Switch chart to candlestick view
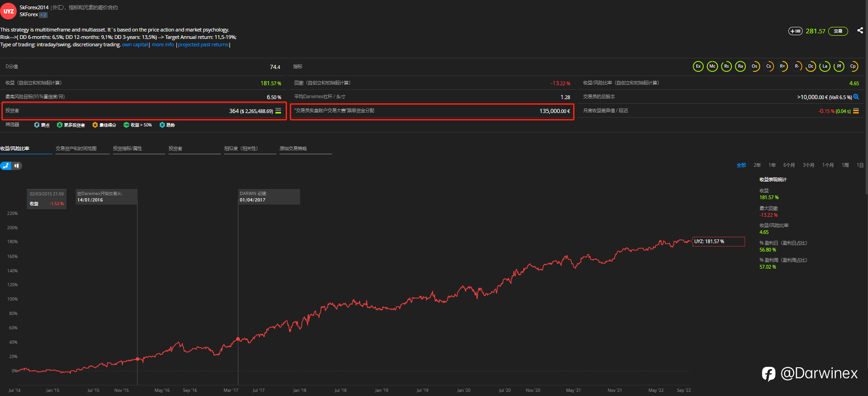 coord(17,165)
